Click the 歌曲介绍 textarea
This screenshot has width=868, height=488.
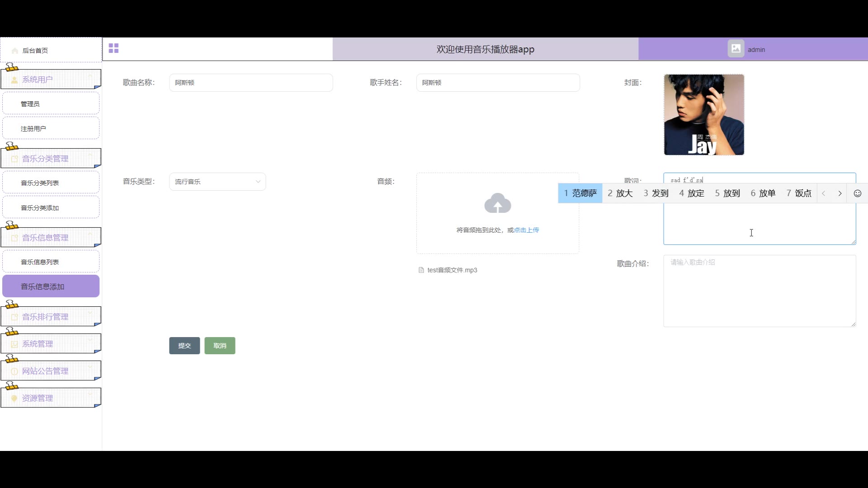tap(759, 291)
